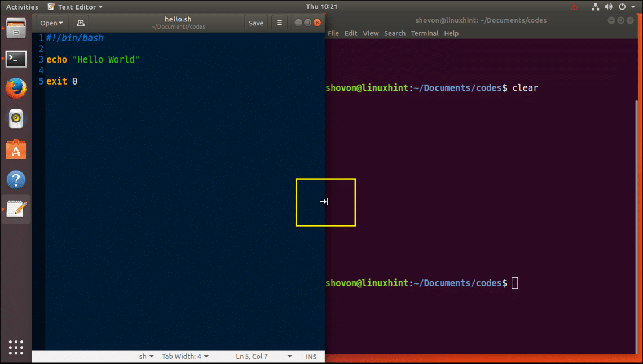This screenshot has width=643, height=364.
Task: Click the terminal prompt cursor area
Action: pos(514,283)
